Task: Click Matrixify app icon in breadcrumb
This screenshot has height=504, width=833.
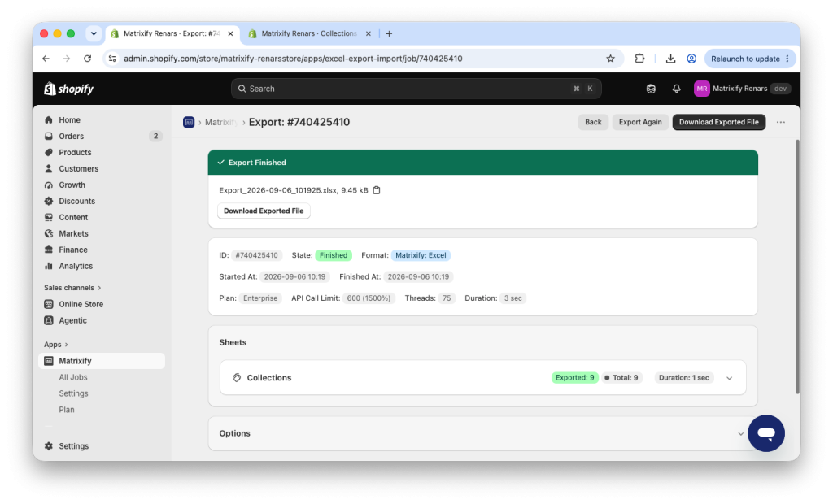Action: click(x=189, y=122)
